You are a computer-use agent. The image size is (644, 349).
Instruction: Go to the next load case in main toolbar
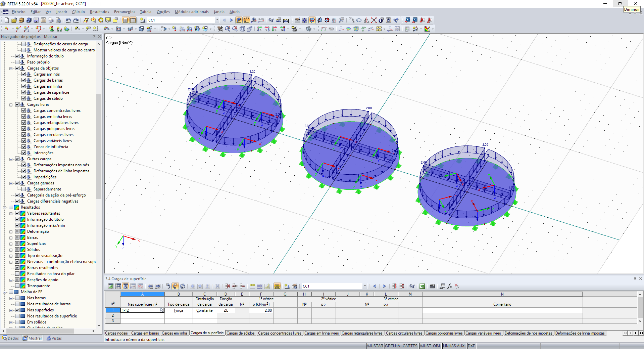click(231, 20)
